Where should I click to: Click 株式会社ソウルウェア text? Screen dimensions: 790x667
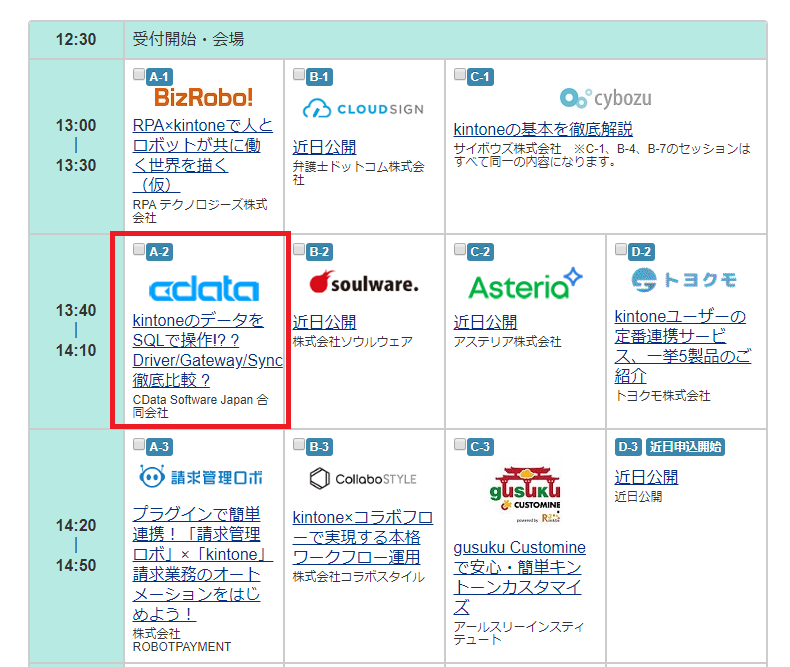tap(353, 342)
